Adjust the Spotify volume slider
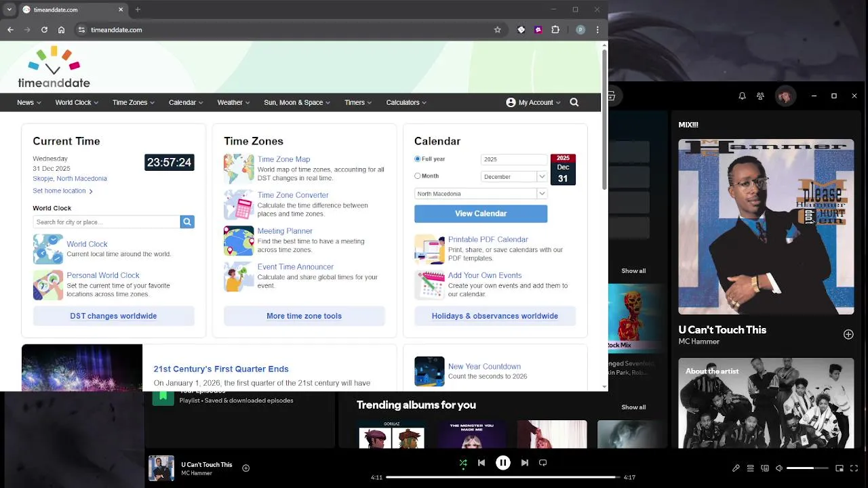 coord(808,468)
